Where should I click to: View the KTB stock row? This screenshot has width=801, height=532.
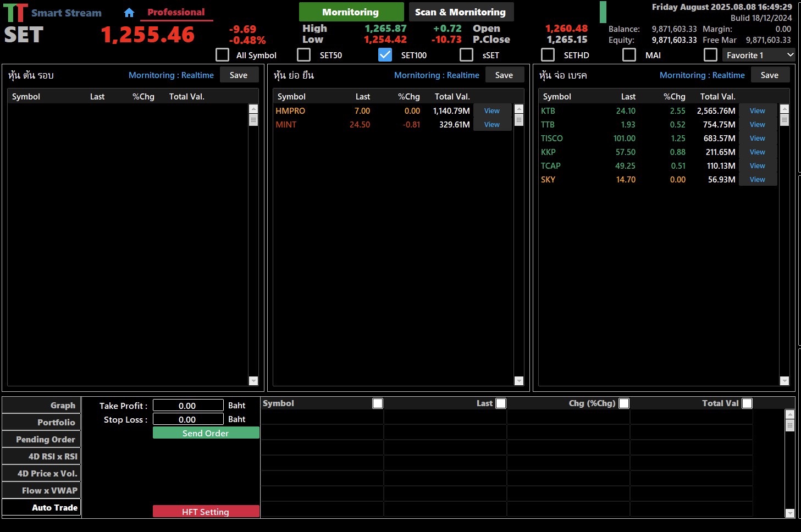point(758,111)
